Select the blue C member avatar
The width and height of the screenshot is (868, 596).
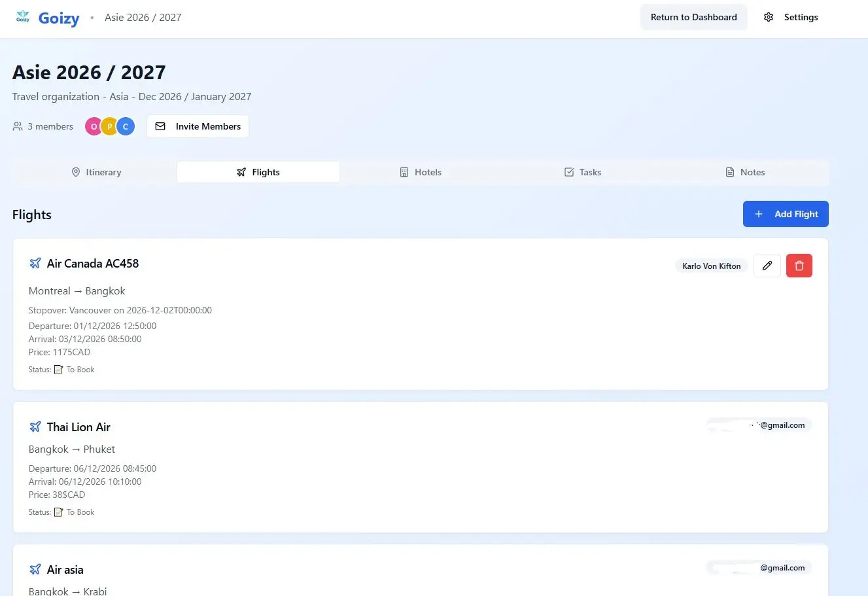[x=126, y=126]
